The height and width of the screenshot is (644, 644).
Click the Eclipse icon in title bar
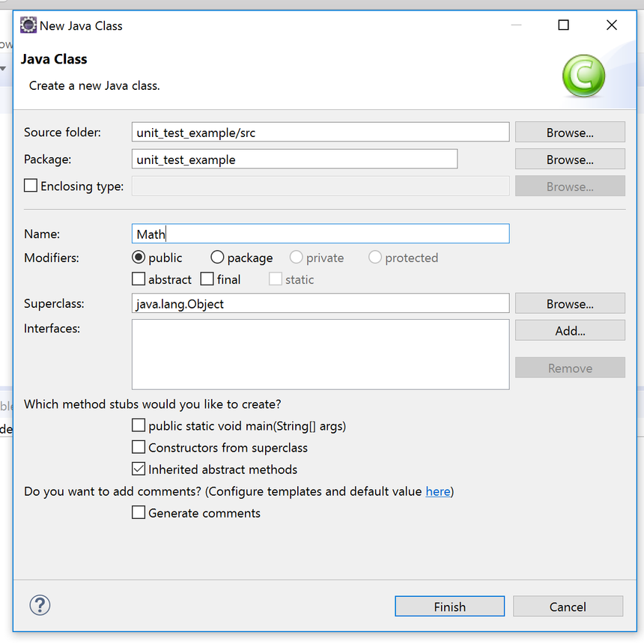pyautogui.click(x=28, y=25)
